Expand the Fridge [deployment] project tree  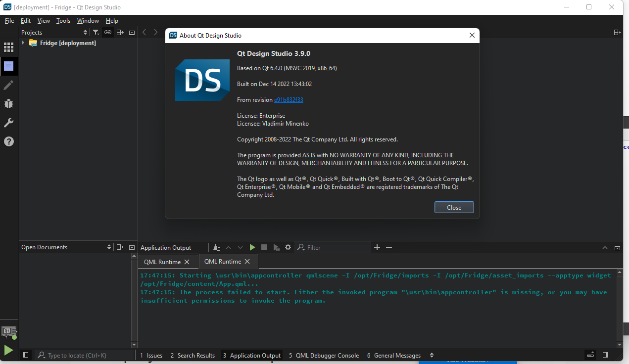(23, 43)
